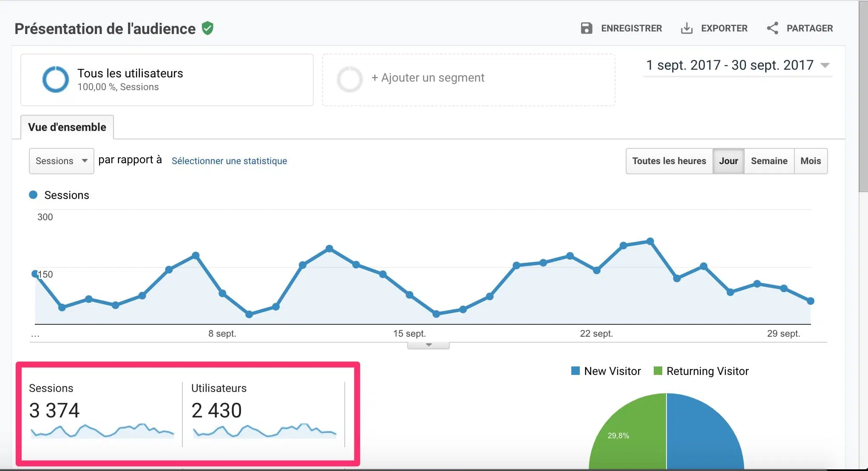Open the Sessions metric dropdown
Image resolution: width=868 pixels, height=471 pixels.
tap(62, 161)
